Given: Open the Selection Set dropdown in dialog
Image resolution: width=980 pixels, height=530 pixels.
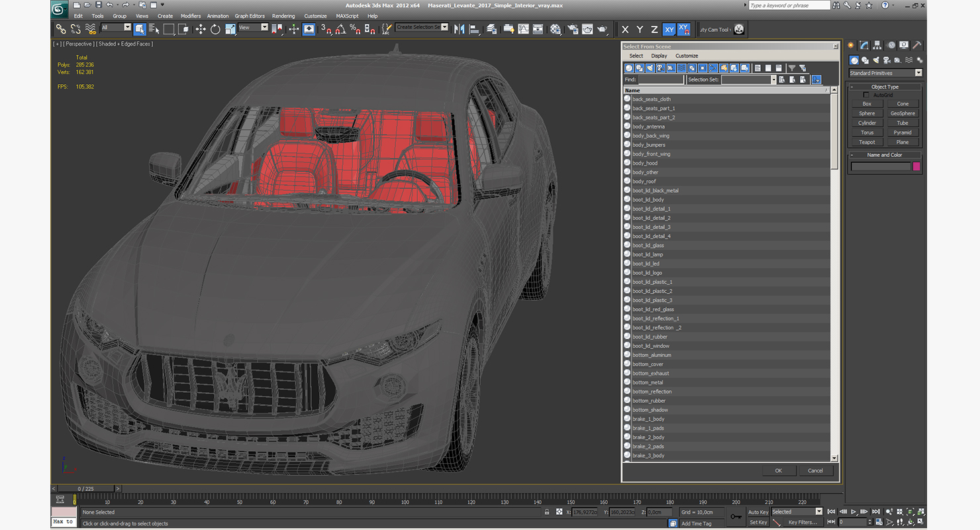Looking at the screenshot, I should click(748, 79).
